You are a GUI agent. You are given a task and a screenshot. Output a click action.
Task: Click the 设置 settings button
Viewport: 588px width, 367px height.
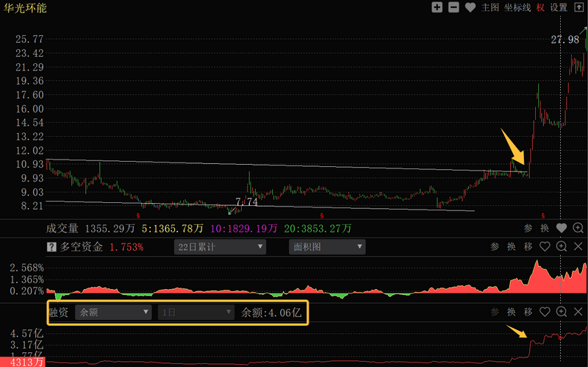[x=559, y=7]
